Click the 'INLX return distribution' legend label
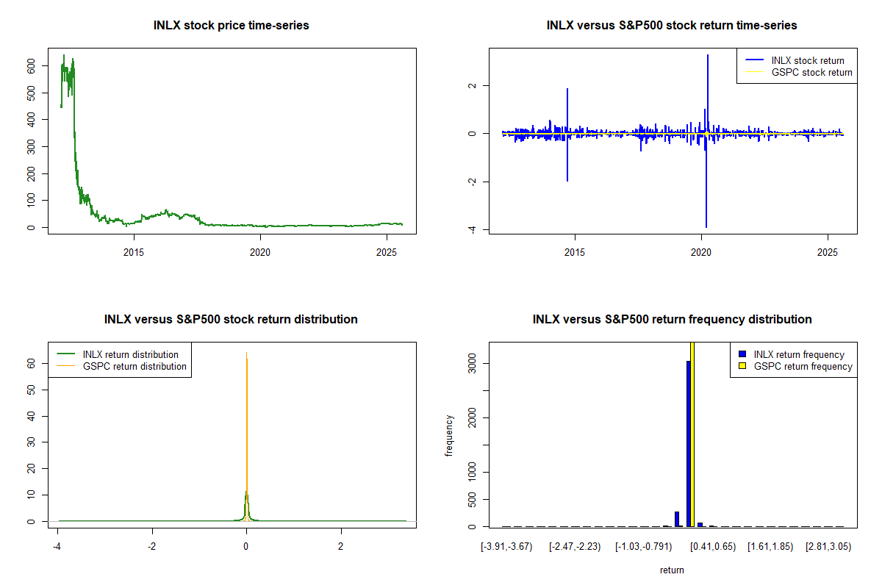The image size is (882, 588). click(x=131, y=355)
